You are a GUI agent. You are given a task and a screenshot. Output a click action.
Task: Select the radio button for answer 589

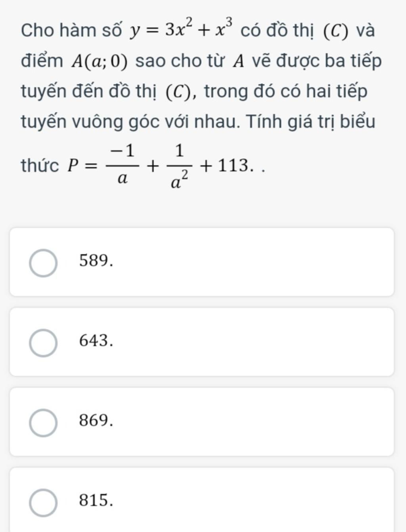point(43,263)
